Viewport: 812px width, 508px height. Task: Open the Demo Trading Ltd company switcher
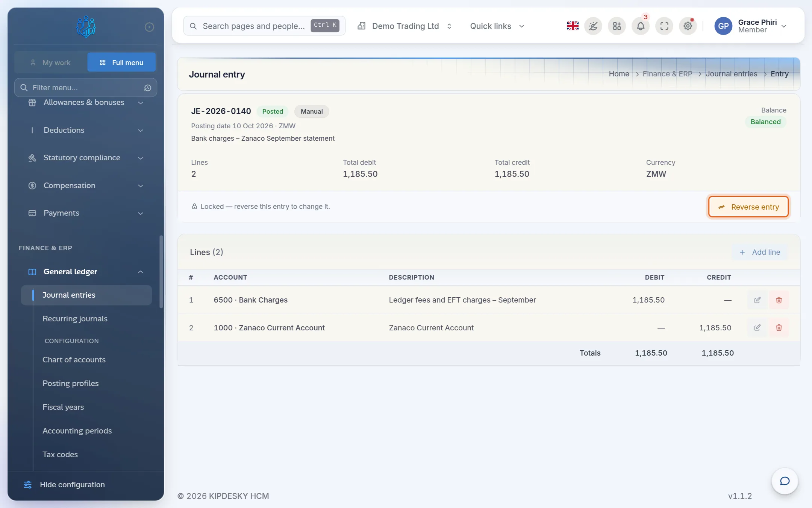[x=405, y=26]
